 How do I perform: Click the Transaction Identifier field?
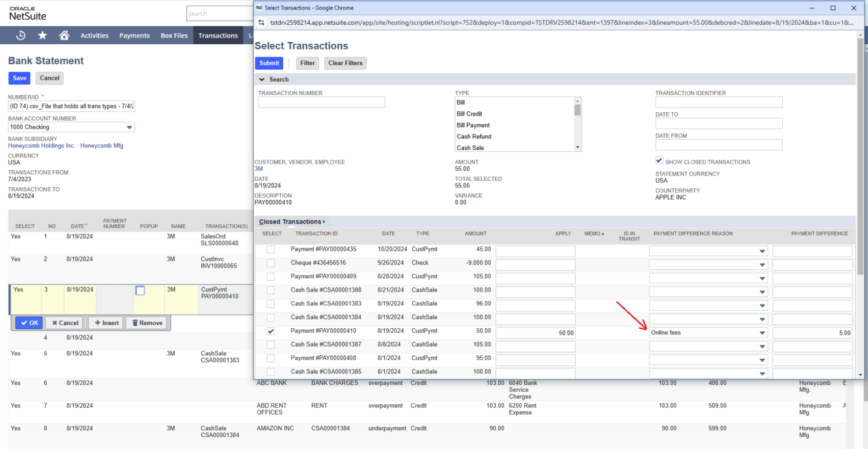(718, 102)
